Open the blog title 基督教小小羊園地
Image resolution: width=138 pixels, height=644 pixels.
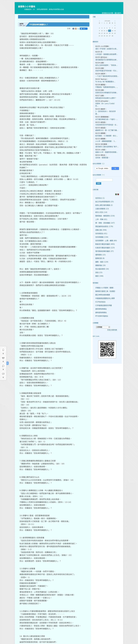tap(27, 7)
